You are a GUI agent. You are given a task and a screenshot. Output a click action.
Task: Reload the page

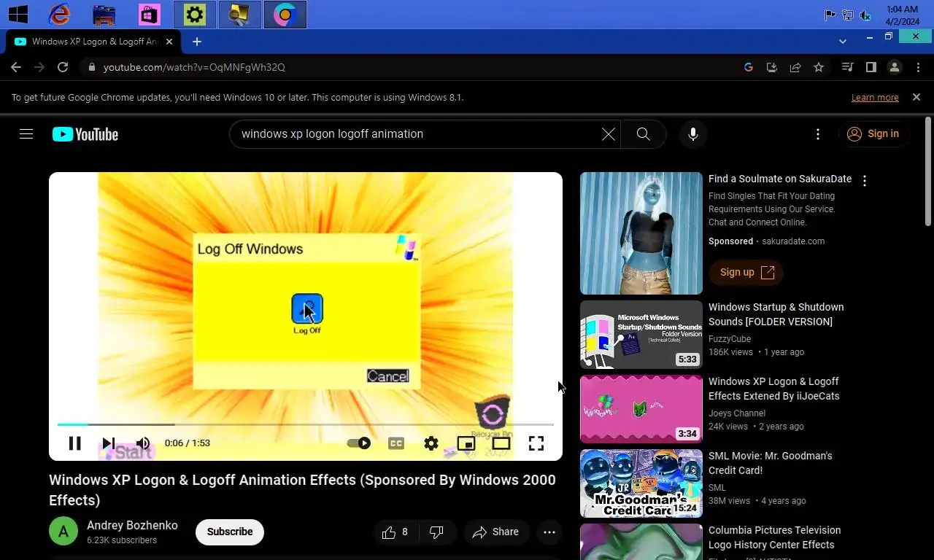pyautogui.click(x=63, y=67)
